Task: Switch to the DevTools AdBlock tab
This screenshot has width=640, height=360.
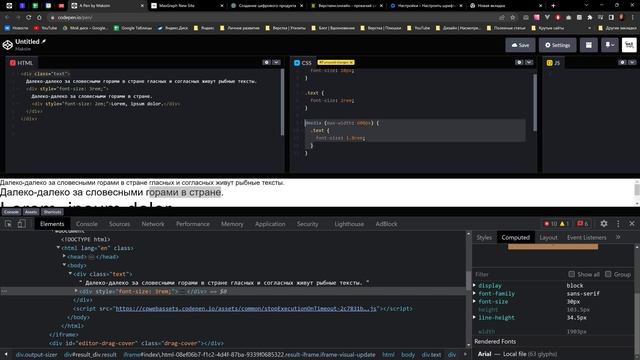Action: 386,224
